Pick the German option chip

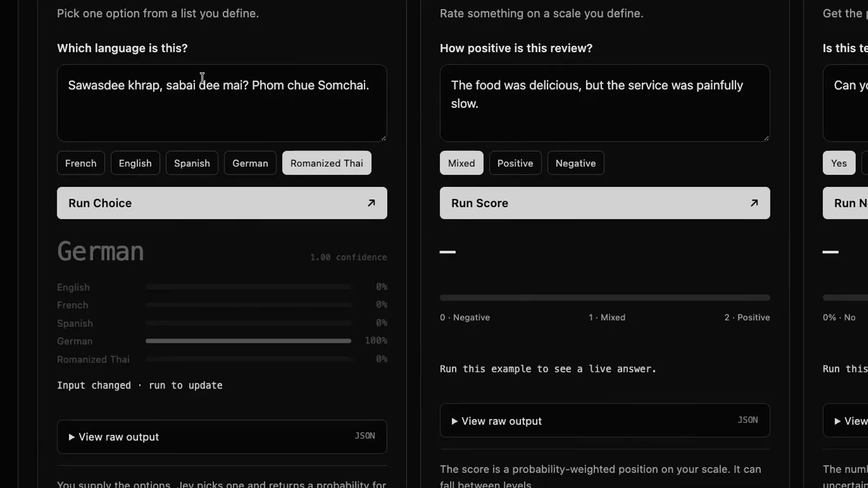click(250, 163)
